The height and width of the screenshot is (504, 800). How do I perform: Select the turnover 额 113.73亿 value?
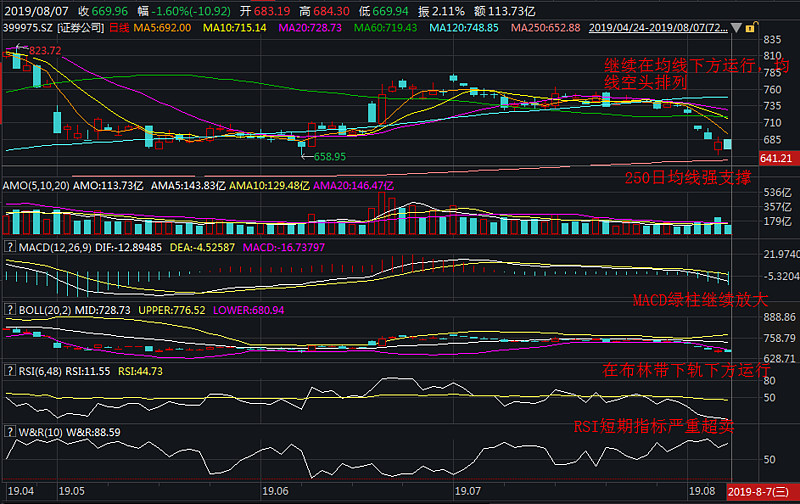point(505,11)
